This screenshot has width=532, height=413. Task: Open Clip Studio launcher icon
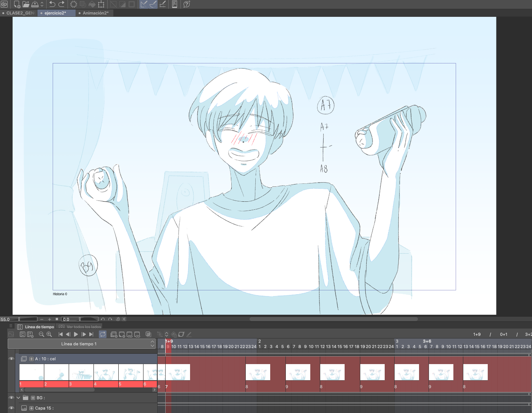click(4, 4)
